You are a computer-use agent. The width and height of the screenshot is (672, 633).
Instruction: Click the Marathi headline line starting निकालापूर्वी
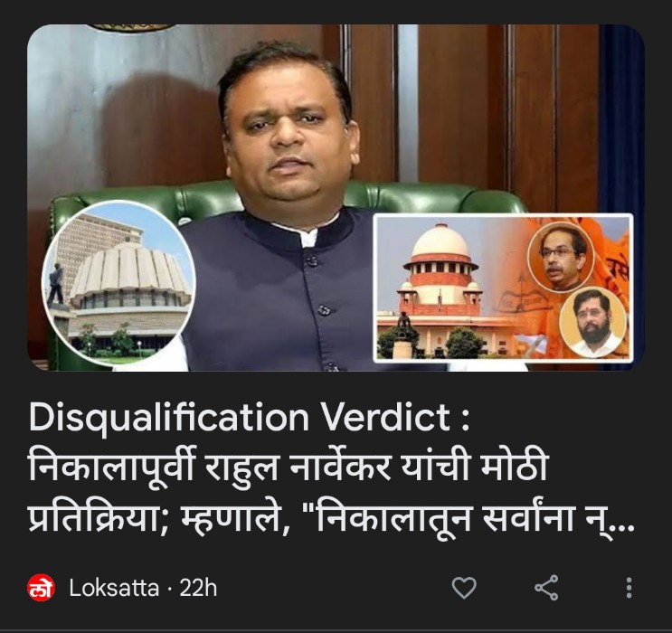coord(289,468)
